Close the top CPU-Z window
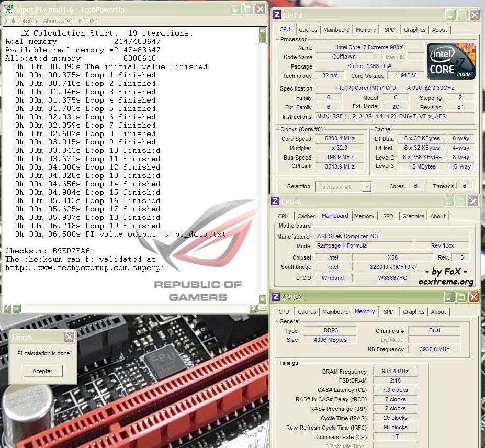 point(475,15)
